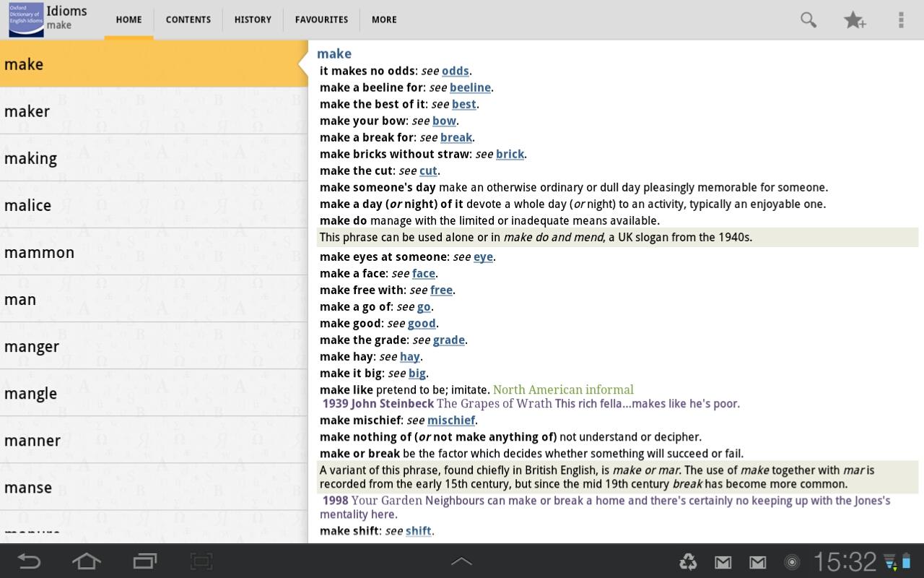Follow the 'mischief' link
This screenshot has width=924, height=578.
[451, 420]
